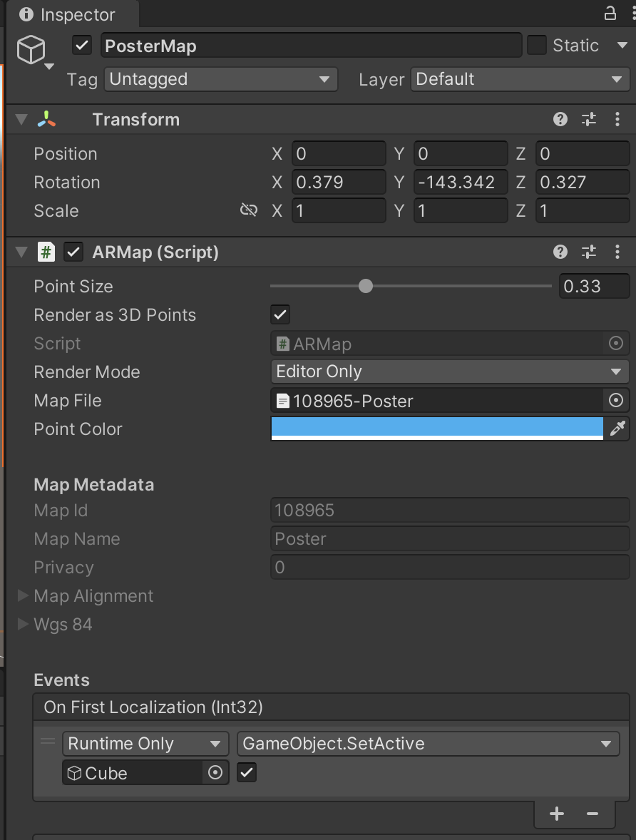
Task: Click the Point Color label
Action: tap(78, 429)
